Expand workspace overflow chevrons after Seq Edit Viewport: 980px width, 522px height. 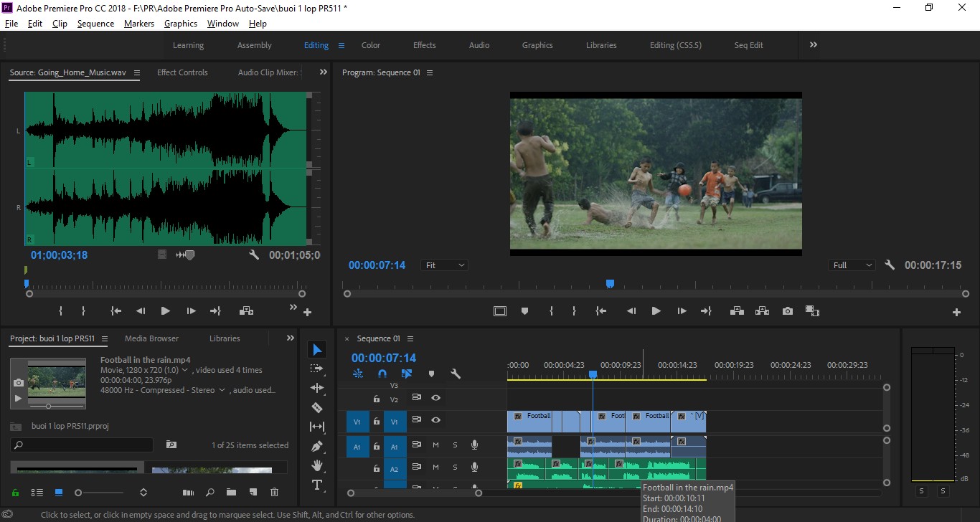click(814, 44)
